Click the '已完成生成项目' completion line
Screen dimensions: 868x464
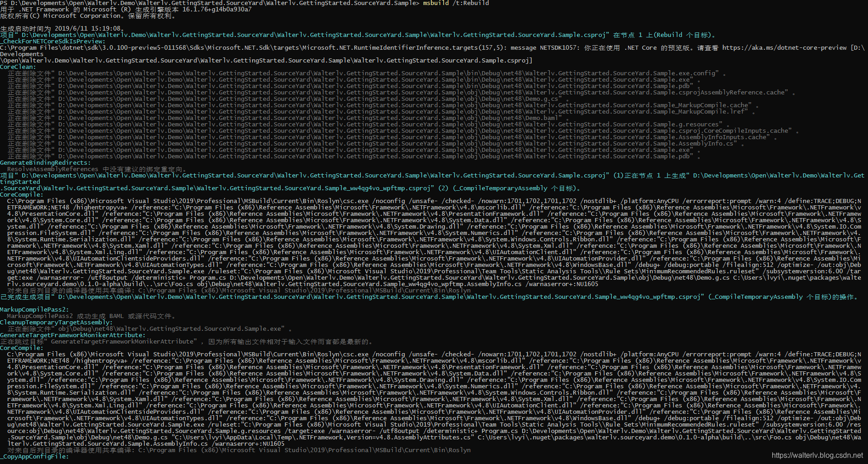click(429, 297)
